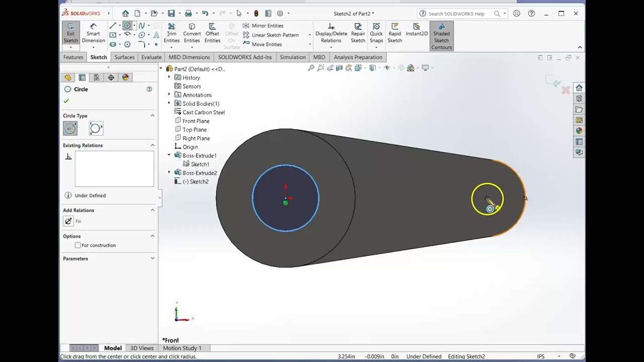Open the Options gear icon

[x=280, y=14]
